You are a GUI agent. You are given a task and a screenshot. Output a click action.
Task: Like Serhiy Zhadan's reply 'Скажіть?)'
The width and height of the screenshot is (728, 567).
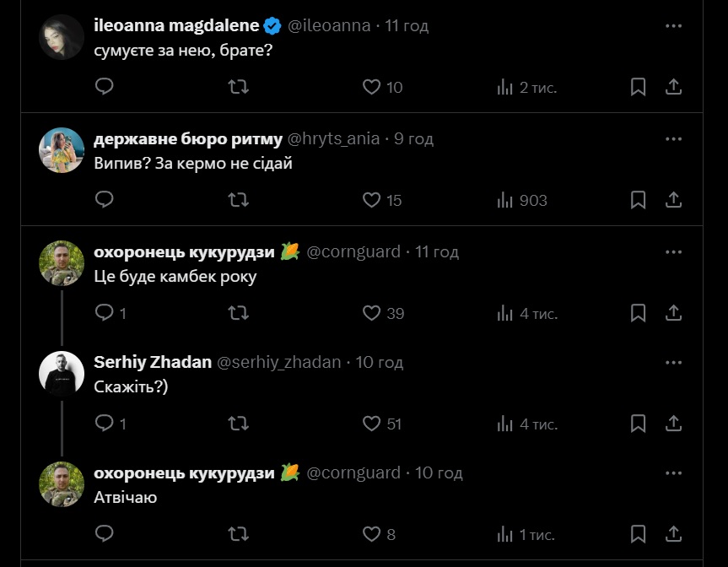(372, 424)
